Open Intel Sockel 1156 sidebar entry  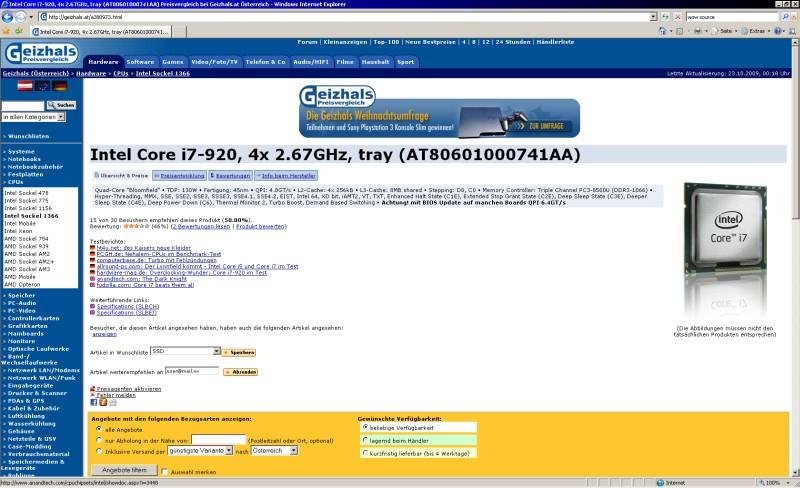[x=28, y=208]
